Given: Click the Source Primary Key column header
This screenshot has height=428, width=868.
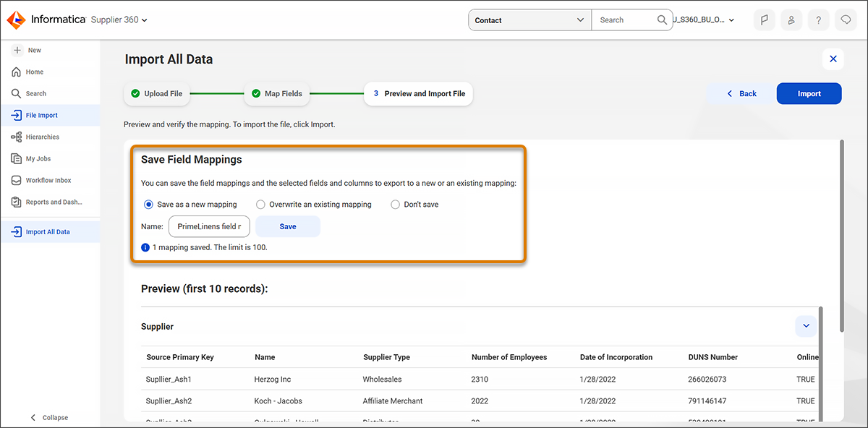Looking at the screenshot, I should 180,357.
